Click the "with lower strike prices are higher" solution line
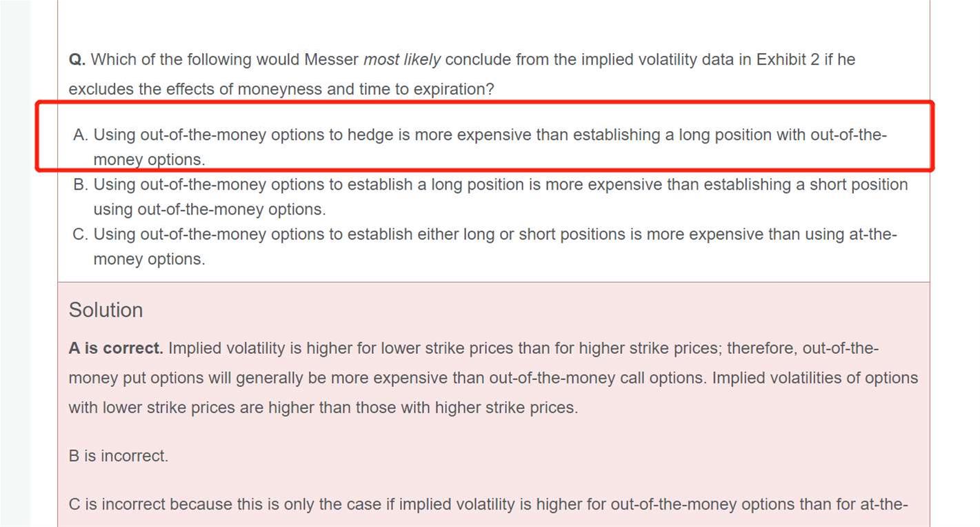The image size is (980, 527). [x=323, y=408]
